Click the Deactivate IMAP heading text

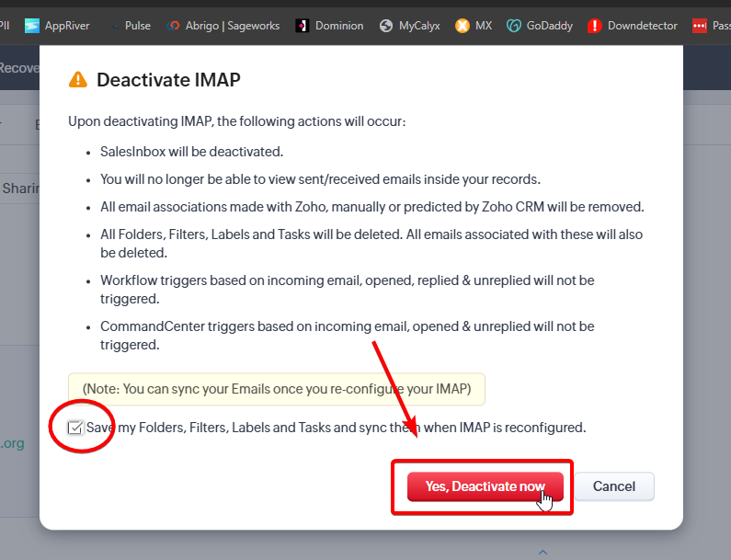[x=168, y=80]
